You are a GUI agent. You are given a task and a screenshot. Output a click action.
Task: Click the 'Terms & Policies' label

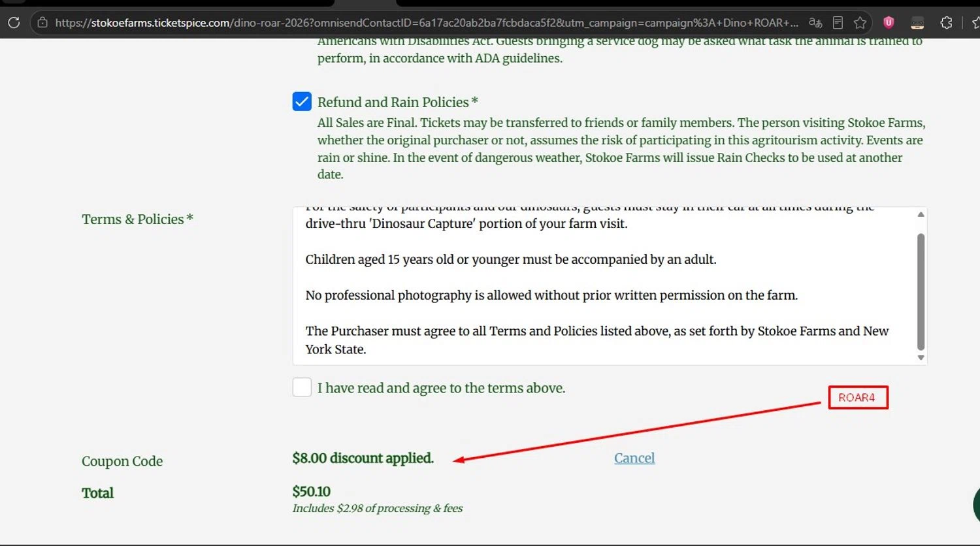pos(137,219)
